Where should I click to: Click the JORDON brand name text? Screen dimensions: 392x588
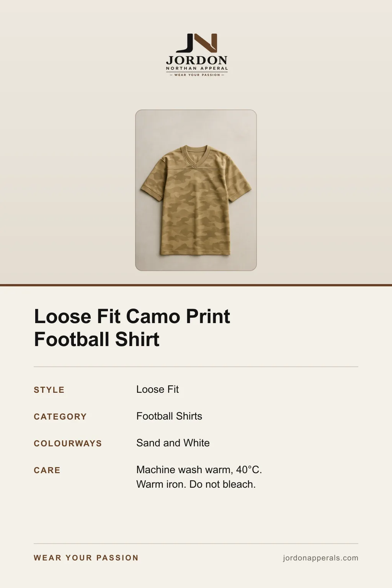tap(197, 60)
